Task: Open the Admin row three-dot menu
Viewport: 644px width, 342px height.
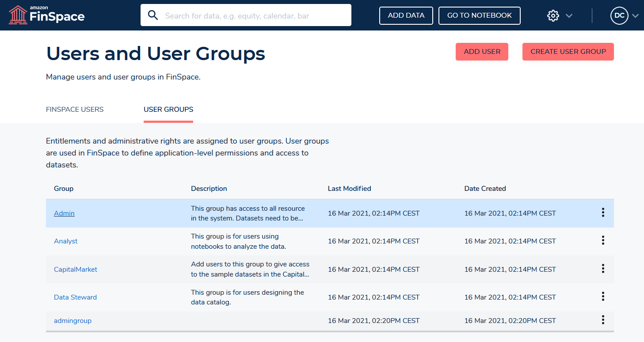Action: click(603, 213)
